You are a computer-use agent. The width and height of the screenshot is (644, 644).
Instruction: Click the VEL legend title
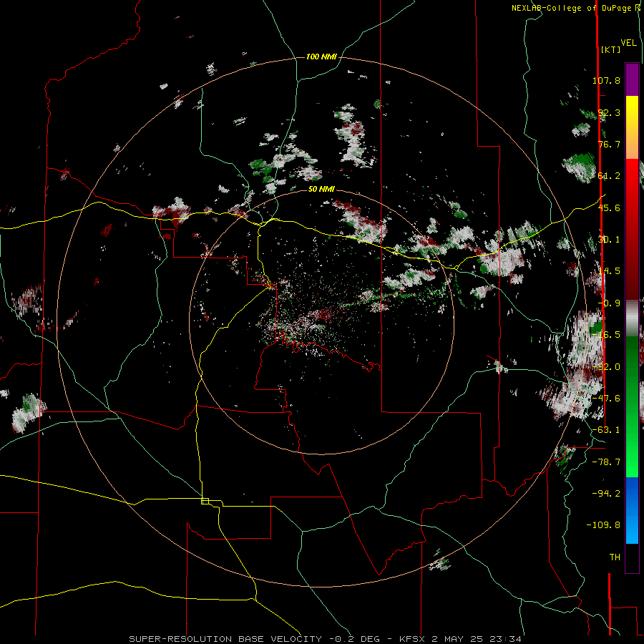629,43
